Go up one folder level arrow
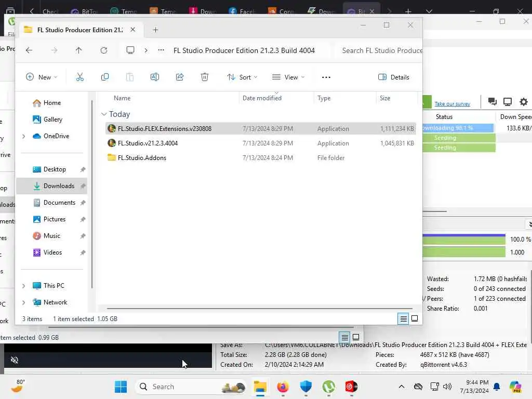532x399 pixels. 79,50
